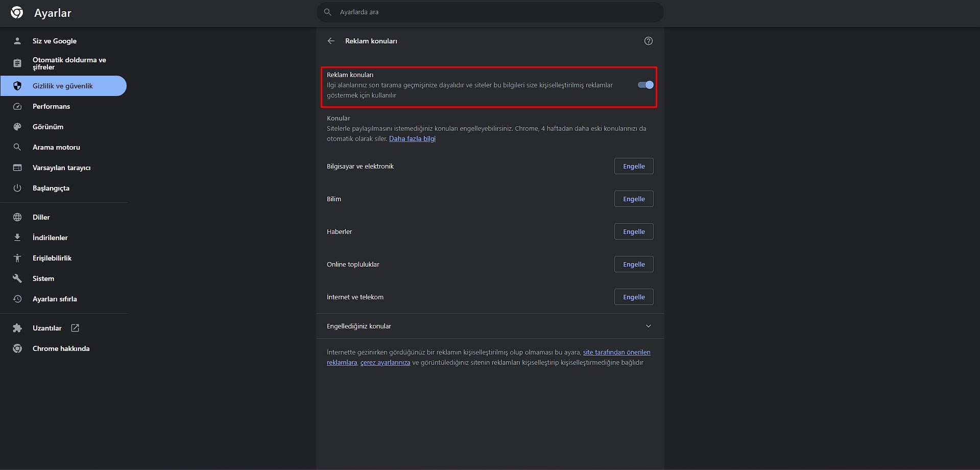The height and width of the screenshot is (470, 980).
Task: Block İnternet ve telekom topic
Action: pyautogui.click(x=634, y=297)
